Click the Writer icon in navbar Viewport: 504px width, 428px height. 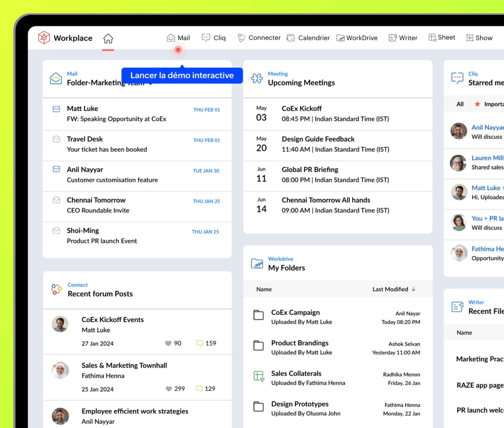click(393, 38)
